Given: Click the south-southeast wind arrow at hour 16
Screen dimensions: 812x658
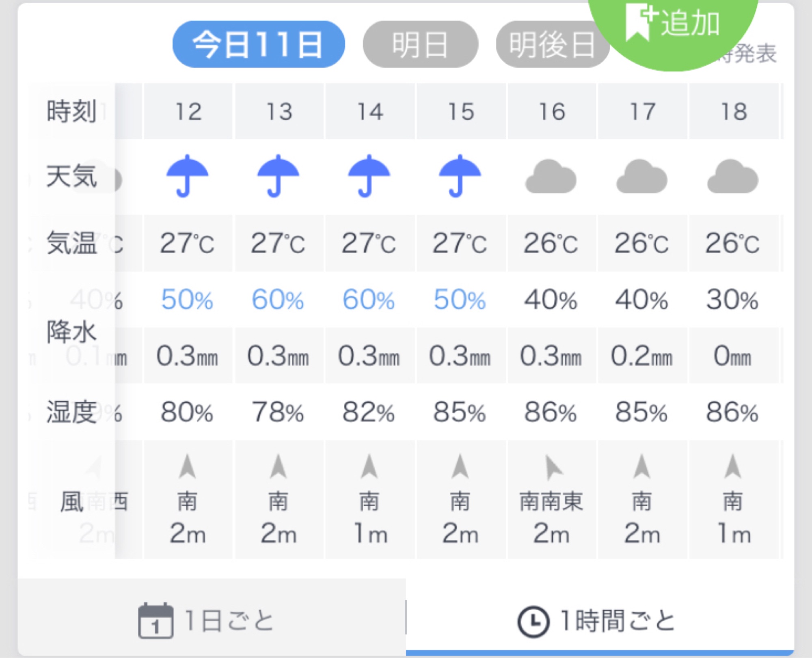Looking at the screenshot, I should [553, 468].
